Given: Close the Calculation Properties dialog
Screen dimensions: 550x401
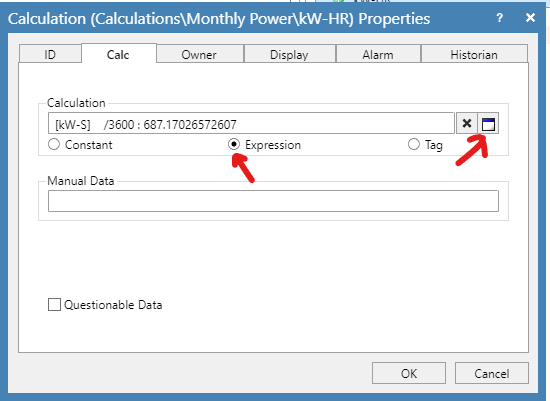Looking at the screenshot, I should (x=530, y=18).
